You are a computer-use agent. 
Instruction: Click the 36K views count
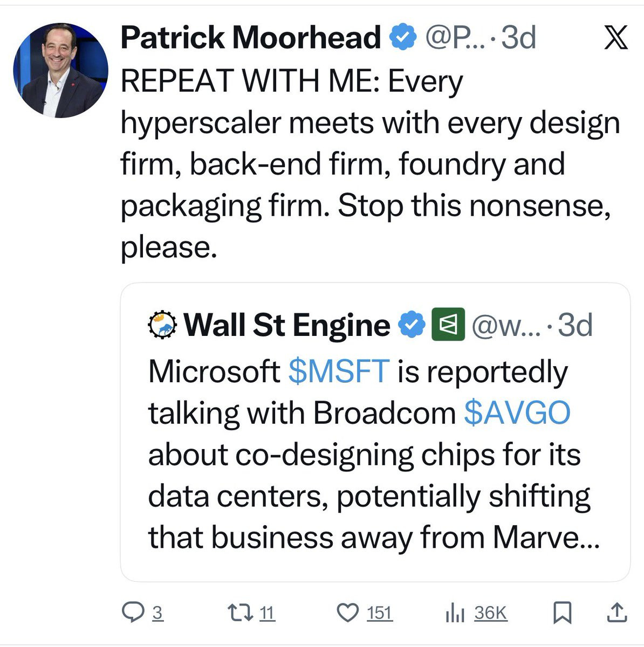491,613
